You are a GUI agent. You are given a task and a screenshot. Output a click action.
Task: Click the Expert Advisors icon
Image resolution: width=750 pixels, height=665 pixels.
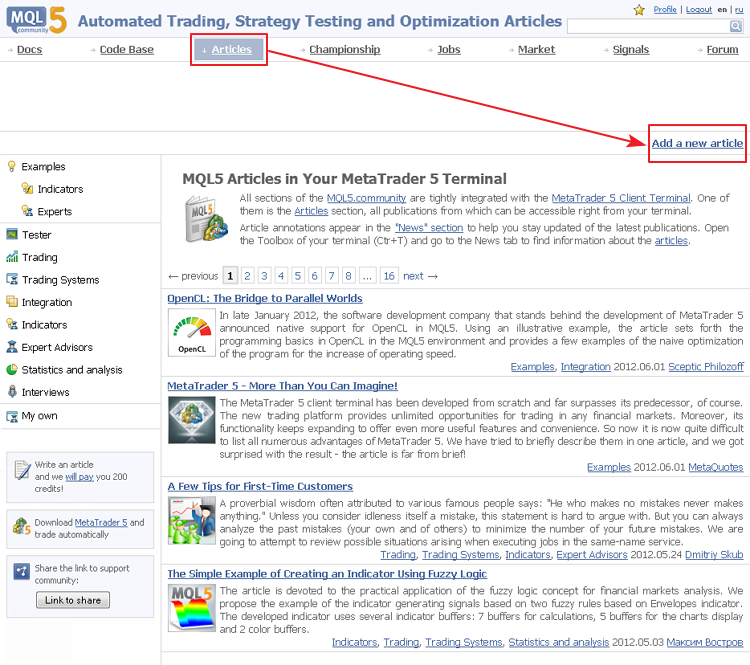[x=12, y=347]
